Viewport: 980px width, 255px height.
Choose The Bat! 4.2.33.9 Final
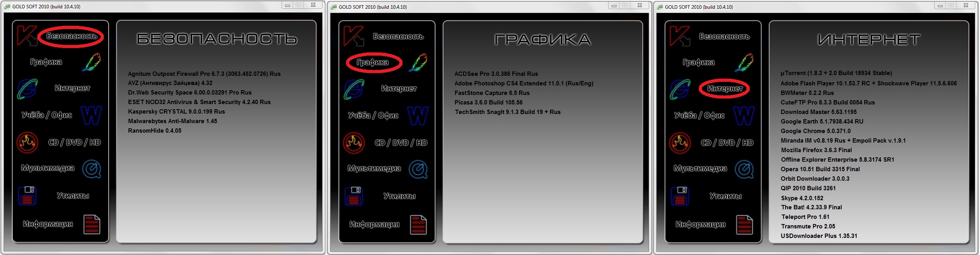tap(811, 207)
